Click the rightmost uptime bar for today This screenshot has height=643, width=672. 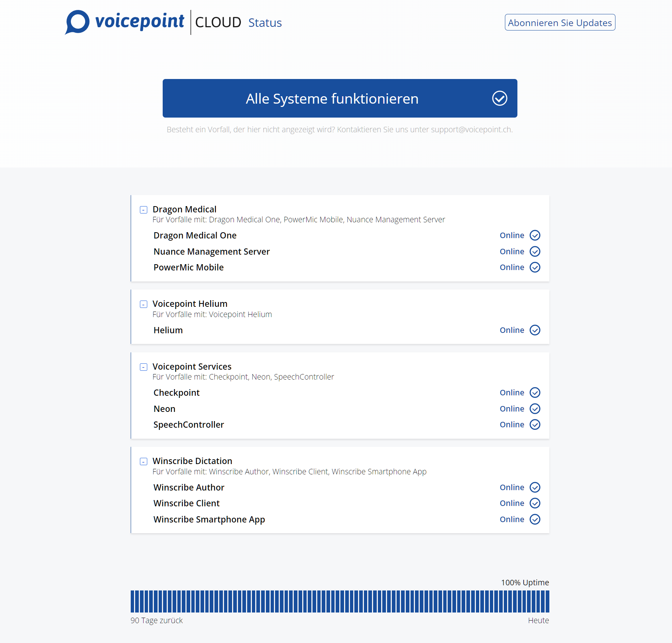pyautogui.click(x=547, y=601)
